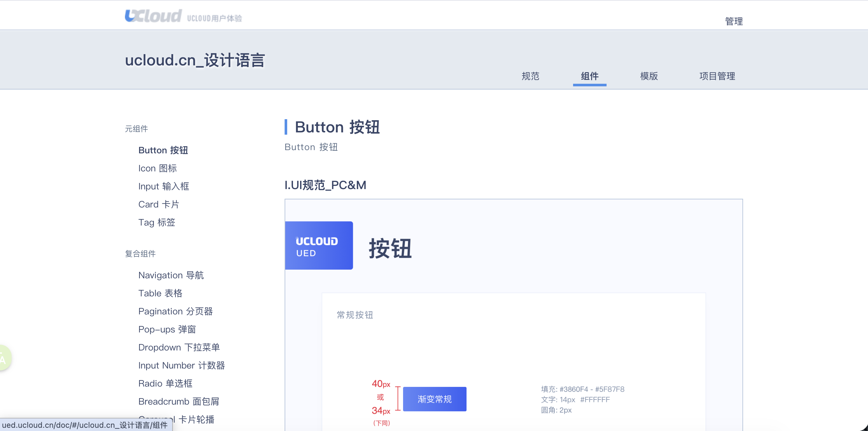Image resolution: width=868 pixels, height=431 pixels.
Task: Open the 模版 tab
Action: [x=649, y=76]
